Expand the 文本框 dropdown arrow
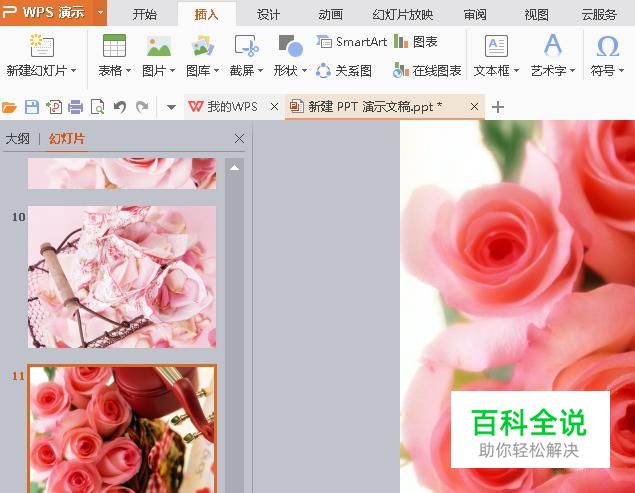 [516, 70]
